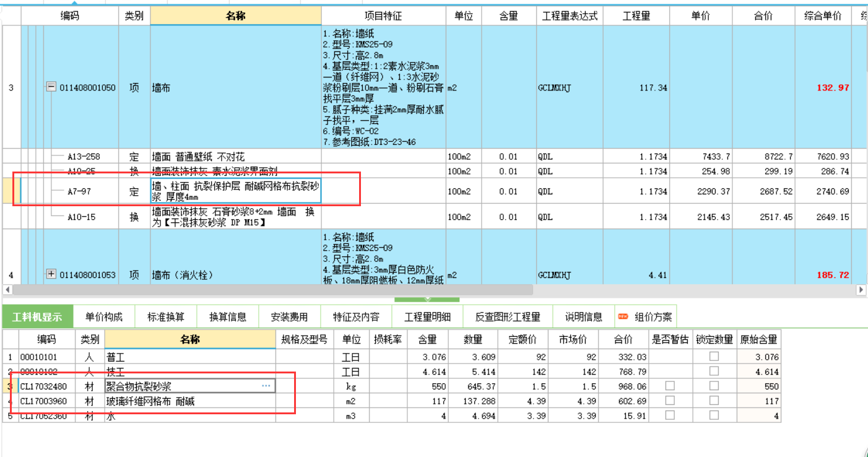
Task: Open the 工程量明细 tab
Action: (428, 316)
